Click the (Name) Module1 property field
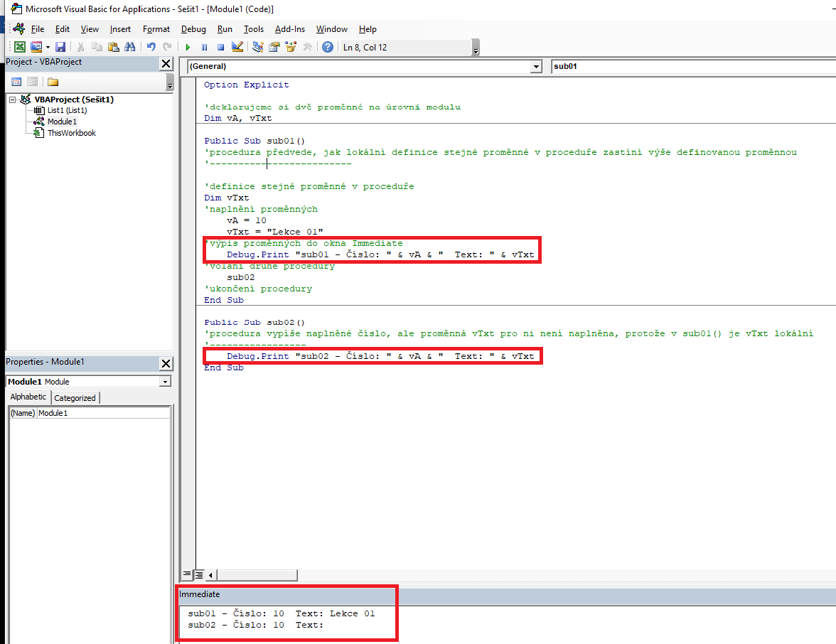 (x=103, y=413)
